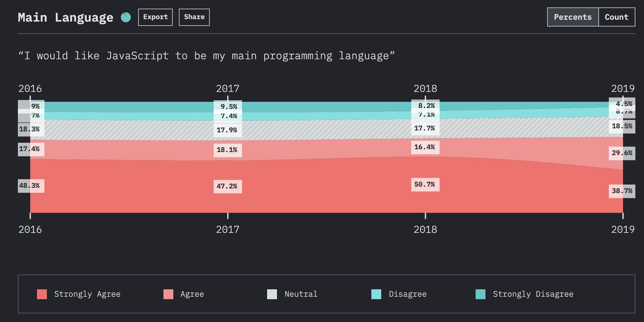Click the Strongly Agree legend swatch

coord(42,294)
